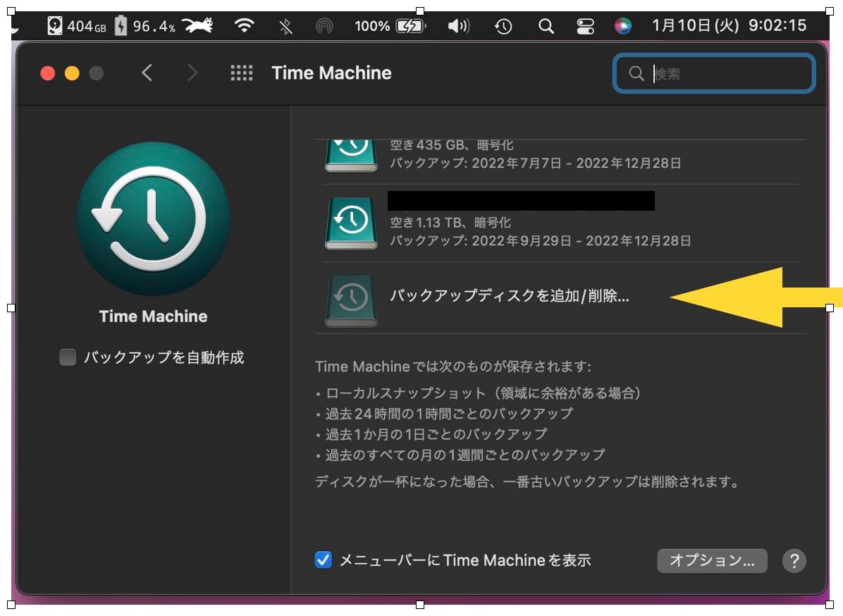Screen dimensions: 843x616
Task: Open the date and time clock
Action: click(729, 25)
